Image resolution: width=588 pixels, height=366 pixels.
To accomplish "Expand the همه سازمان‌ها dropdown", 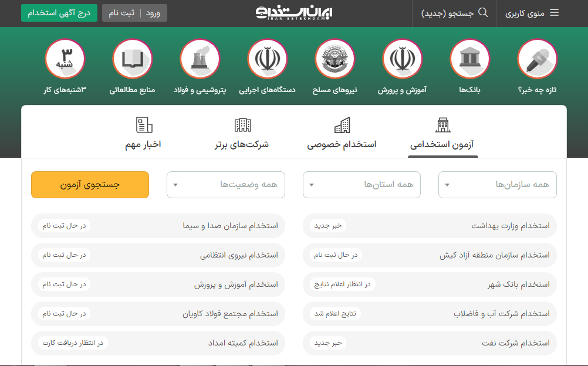I will point(497,185).
